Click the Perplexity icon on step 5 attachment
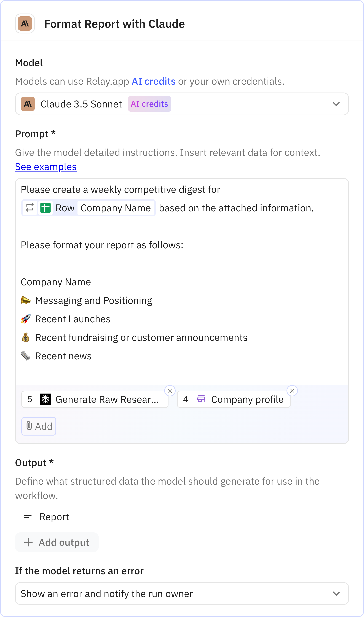Viewport: 364px width, 617px height. click(45, 399)
